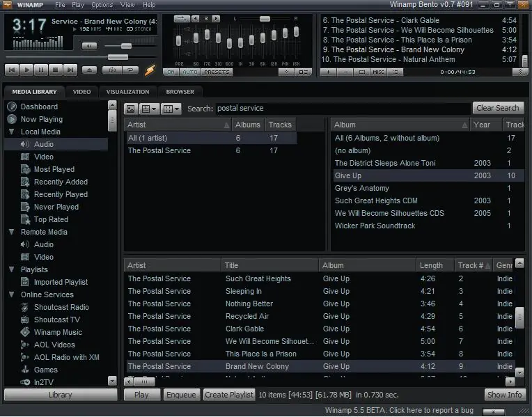532x417 pixels.
Task: Click the playlist select-all button
Action: [362, 72]
